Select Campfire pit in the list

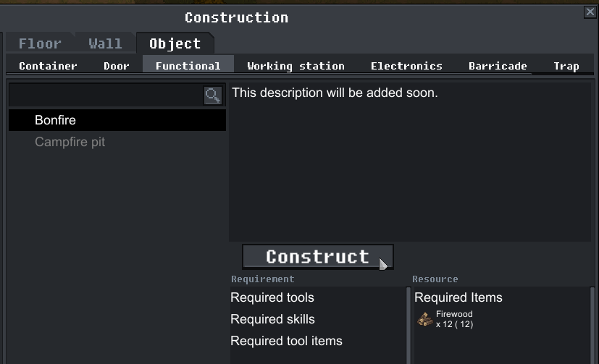coord(70,142)
